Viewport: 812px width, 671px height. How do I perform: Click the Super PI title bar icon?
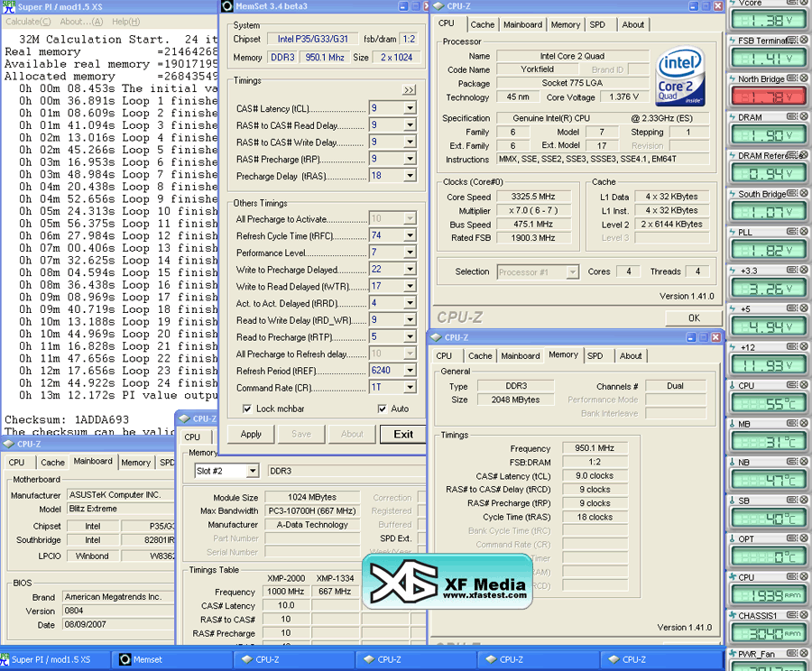point(9,6)
